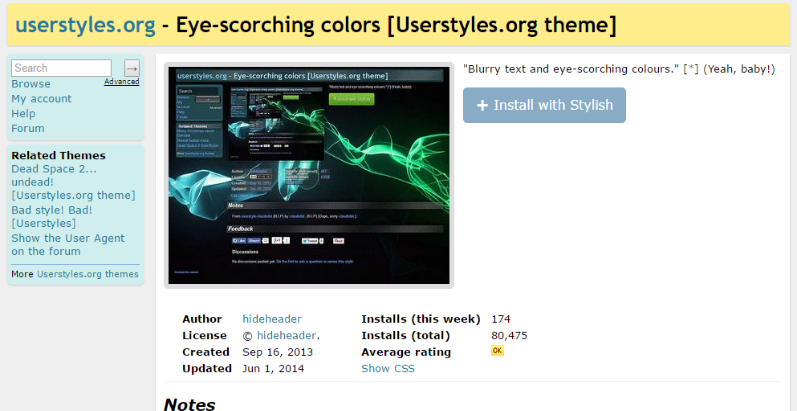Image resolution: width=797 pixels, height=411 pixels.
Task: Open the Help link
Action: pyautogui.click(x=23, y=113)
